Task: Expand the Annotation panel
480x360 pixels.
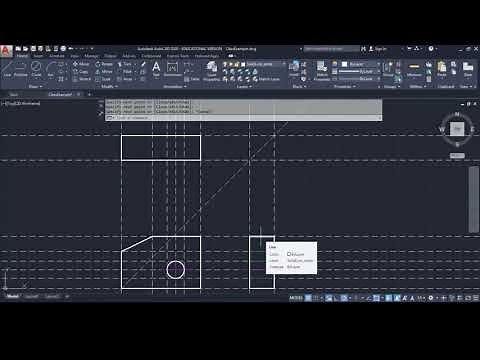Action: [x=175, y=87]
